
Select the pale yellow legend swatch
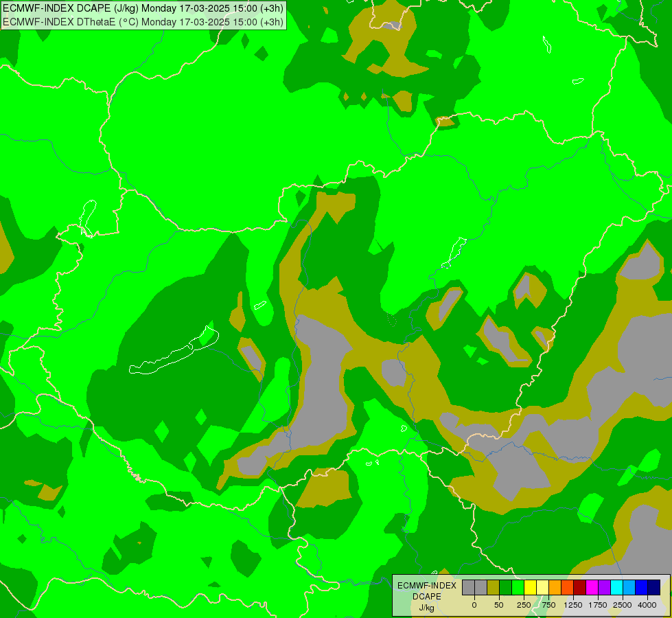pyautogui.click(x=542, y=587)
